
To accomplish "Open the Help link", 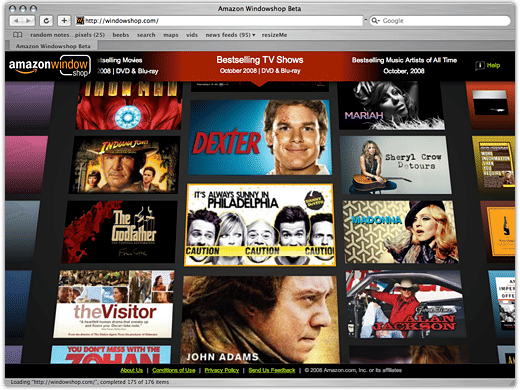I will 493,65.
